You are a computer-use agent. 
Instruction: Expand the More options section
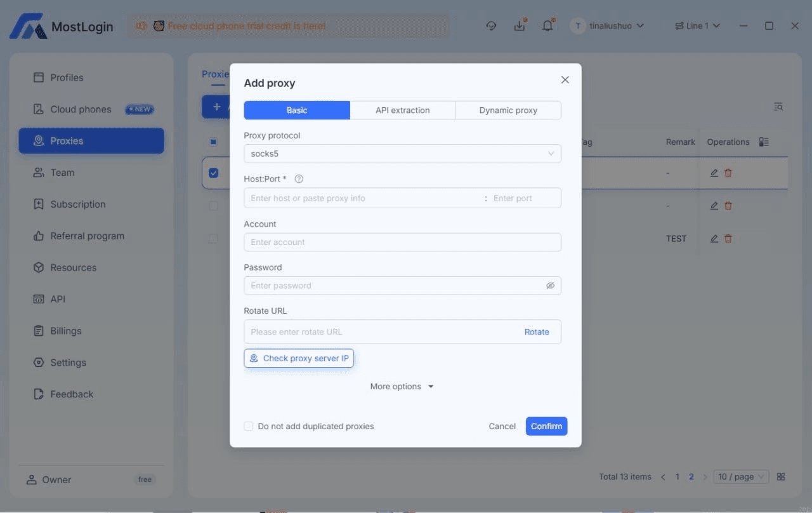coord(402,386)
